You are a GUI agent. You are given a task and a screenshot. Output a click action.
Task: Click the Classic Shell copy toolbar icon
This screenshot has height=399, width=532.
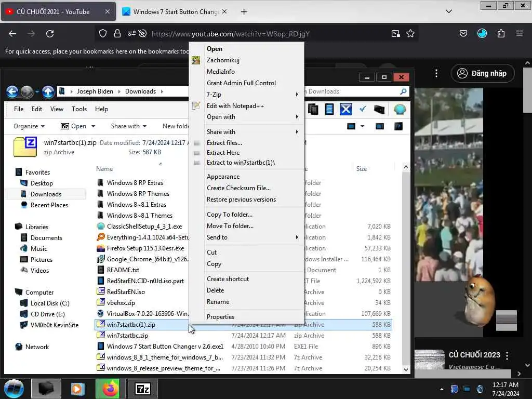click(313, 109)
